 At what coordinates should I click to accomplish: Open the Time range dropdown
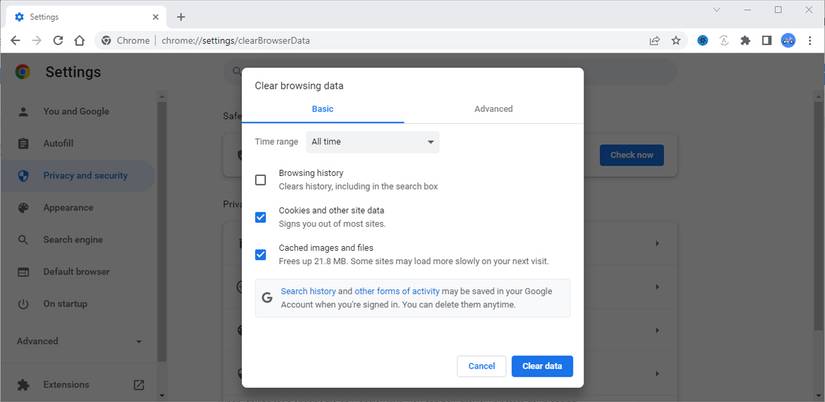click(x=372, y=142)
